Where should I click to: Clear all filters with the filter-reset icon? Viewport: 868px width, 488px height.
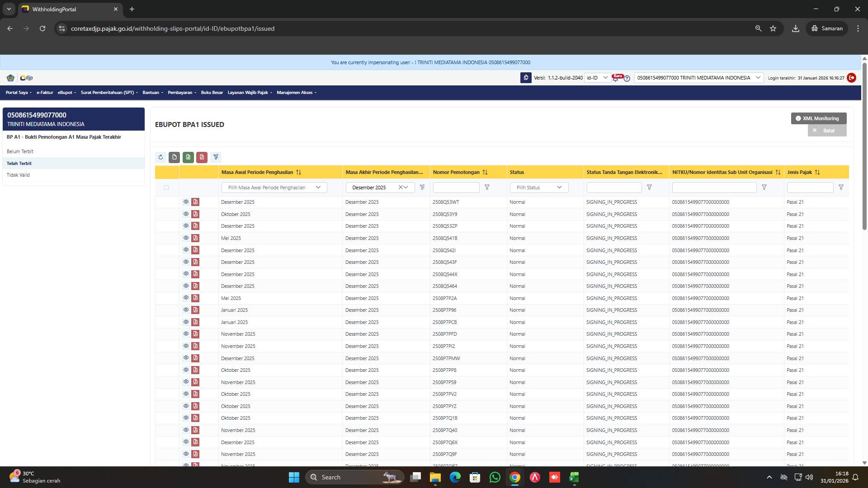[216, 157]
